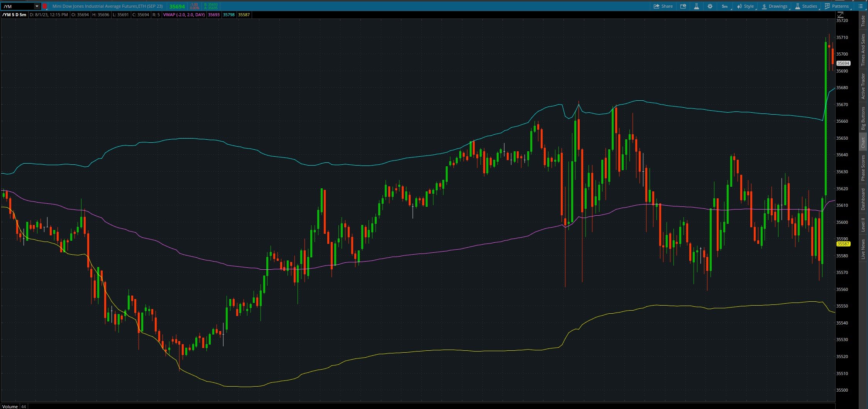The width and height of the screenshot is (868, 409).
Task: Open chart settings gear icon
Action: click(x=710, y=6)
